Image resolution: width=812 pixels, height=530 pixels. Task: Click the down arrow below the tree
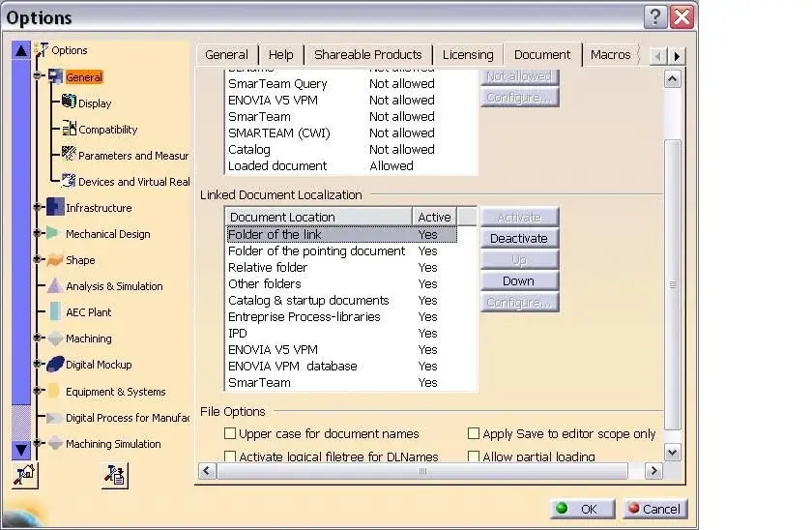pyautogui.click(x=20, y=451)
